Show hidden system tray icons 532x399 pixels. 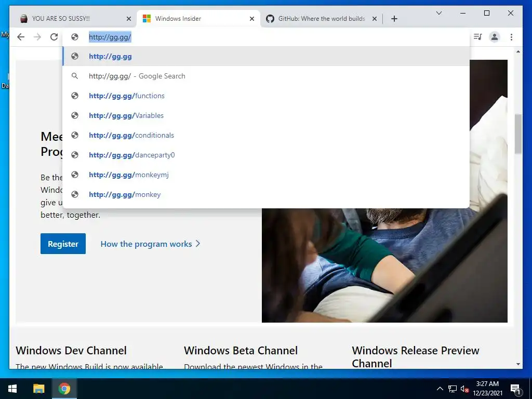point(440,389)
